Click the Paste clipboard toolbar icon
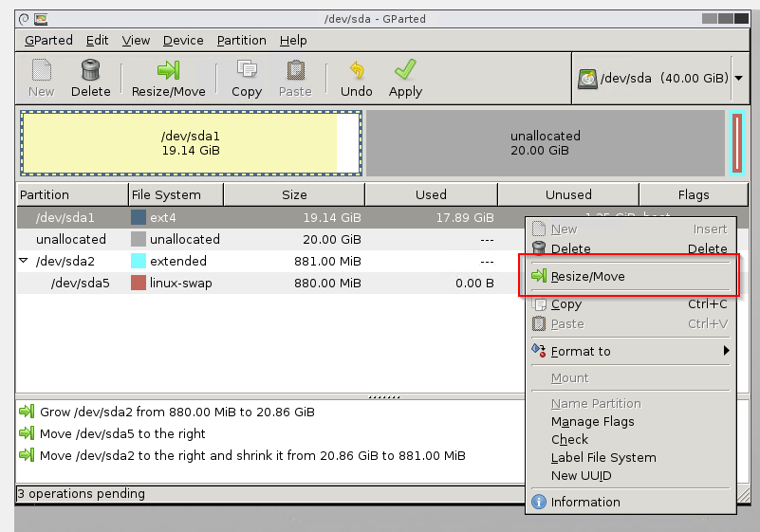The image size is (760, 532). (295, 70)
